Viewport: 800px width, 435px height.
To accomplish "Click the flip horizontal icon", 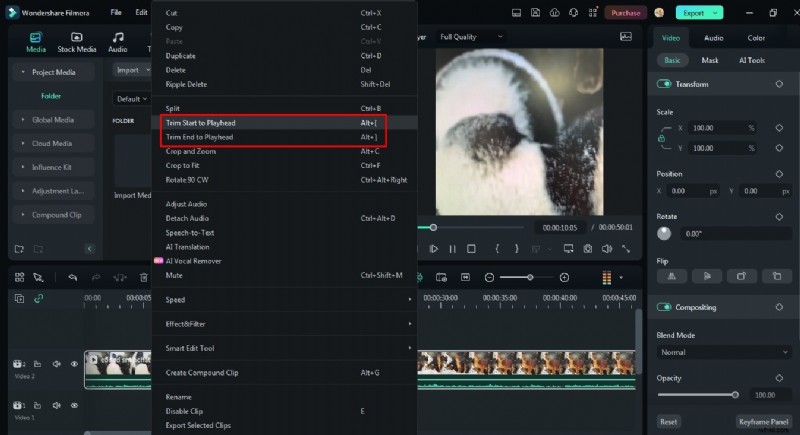I will tap(671, 275).
